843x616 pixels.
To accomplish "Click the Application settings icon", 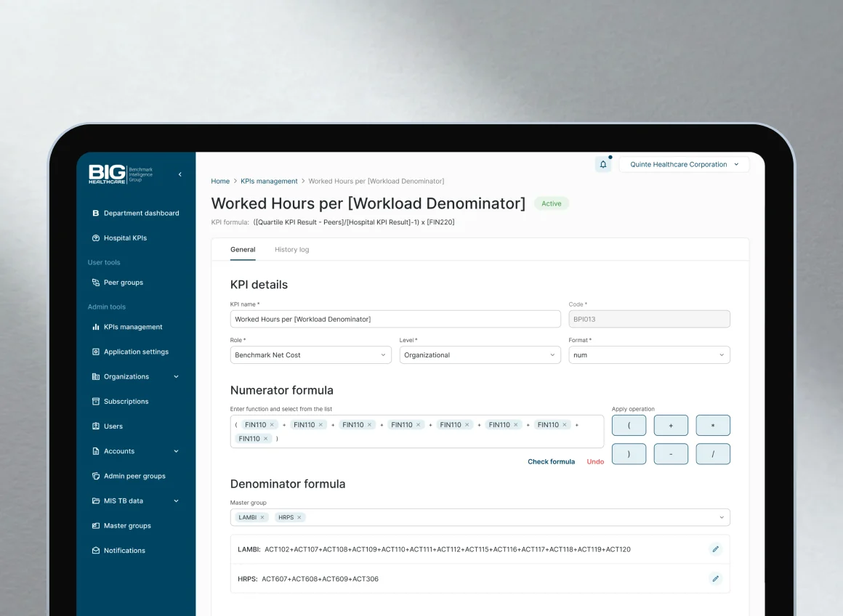I will coord(96,352).
